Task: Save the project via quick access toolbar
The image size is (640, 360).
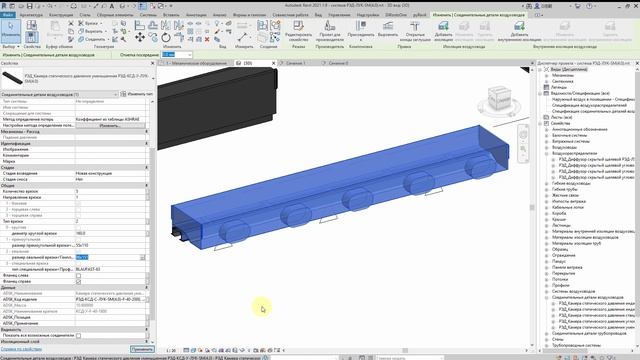Action: [x=30, y=6]
